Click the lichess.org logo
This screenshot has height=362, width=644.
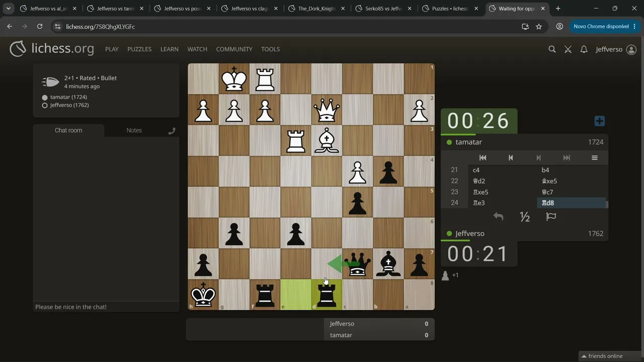click(x=52, y=49)
